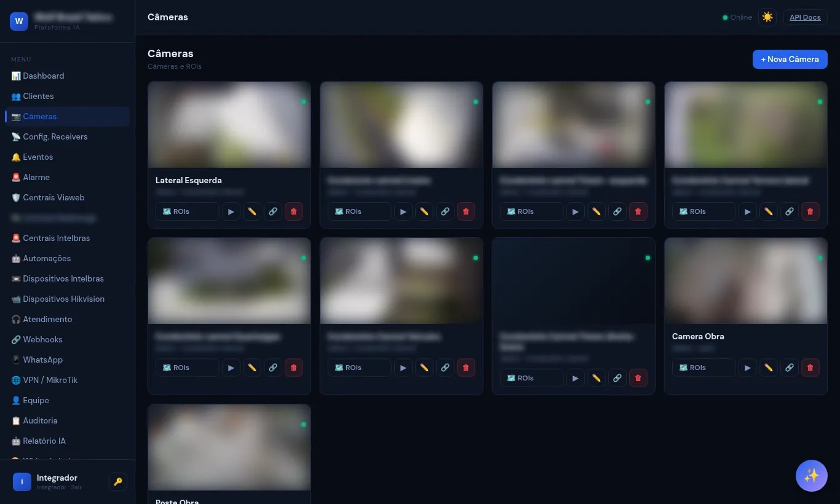Image resolution: width=840 pixels, height=504 pixels.
Task: Open Relatório IA menu item
Action: click(67, 441)
